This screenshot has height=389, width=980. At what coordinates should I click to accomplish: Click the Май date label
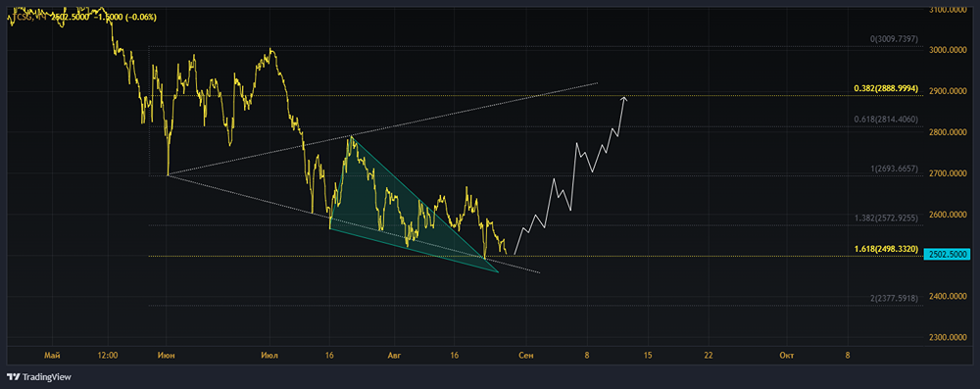(53, 356)
